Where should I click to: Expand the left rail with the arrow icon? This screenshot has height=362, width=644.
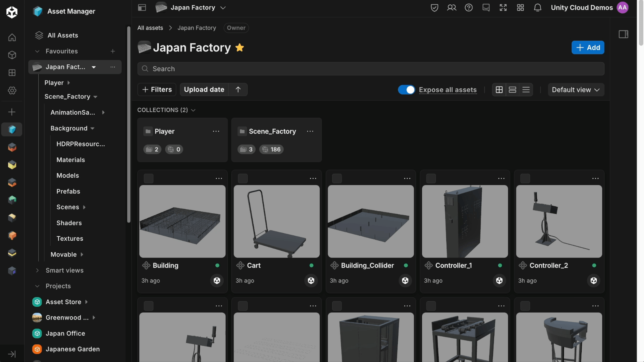pyautogui.click(x=12, y=354)
